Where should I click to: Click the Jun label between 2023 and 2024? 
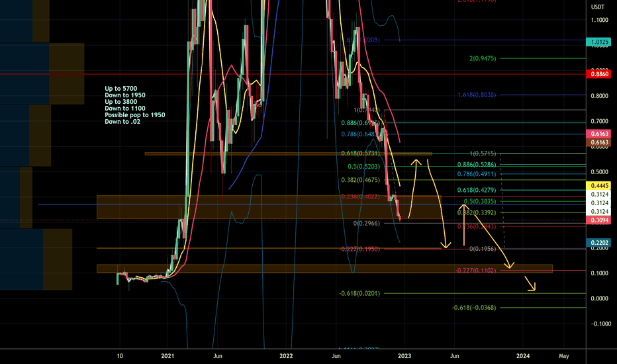pos(455,356)
